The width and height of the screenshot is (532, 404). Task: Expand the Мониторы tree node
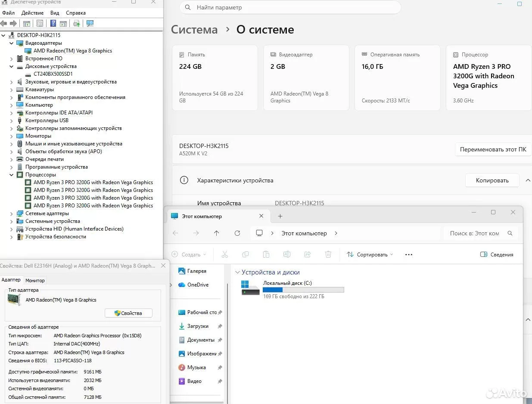[x=12, y=136]
